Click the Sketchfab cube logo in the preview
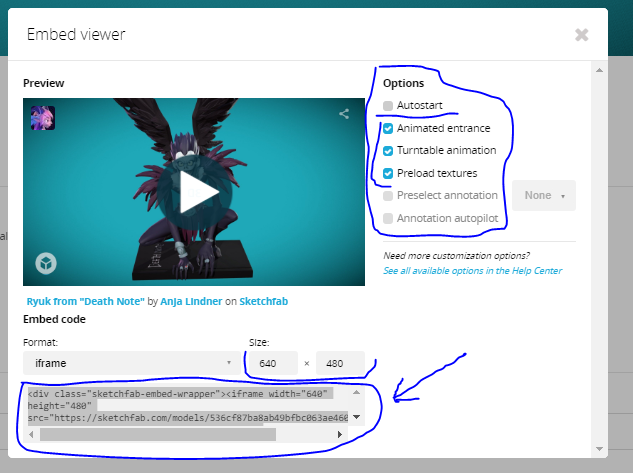633x473 pixels. click(x=46, y=264)
